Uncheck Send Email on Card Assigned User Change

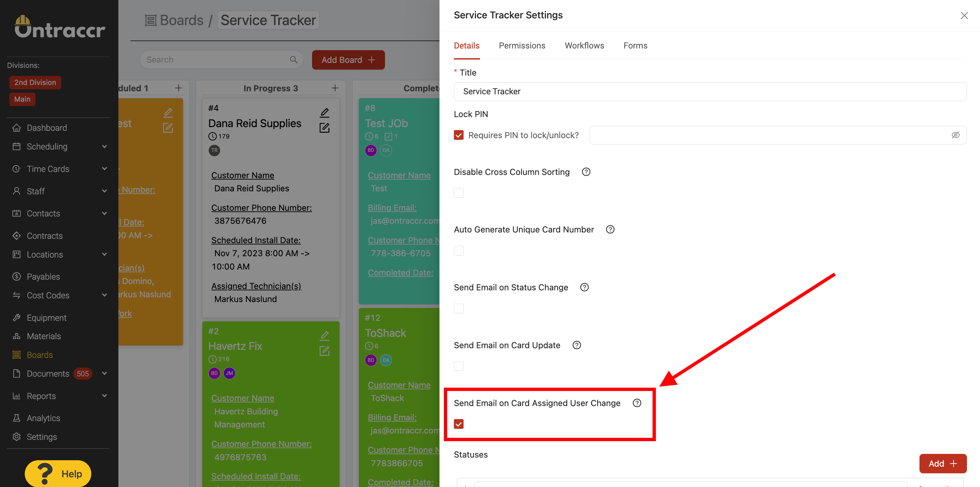[x=459, y=424]
